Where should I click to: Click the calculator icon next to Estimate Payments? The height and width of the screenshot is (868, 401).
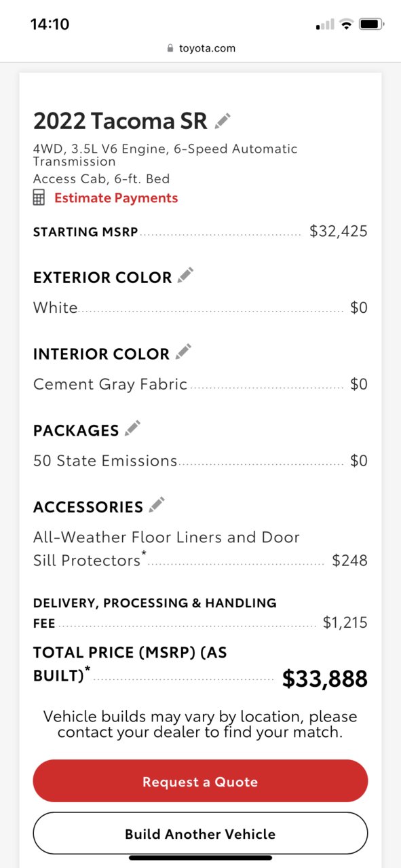click(x=39, y=198)
